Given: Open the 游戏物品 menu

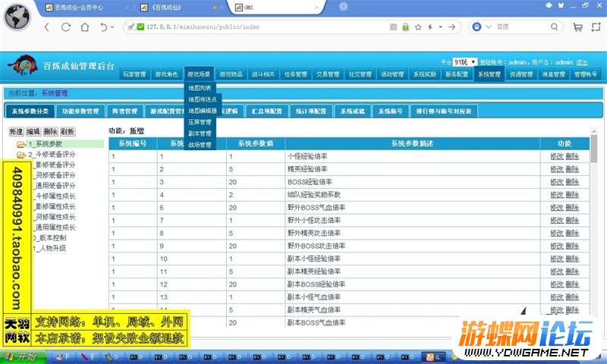Looking at the screenshot, I should click(231, 74).
